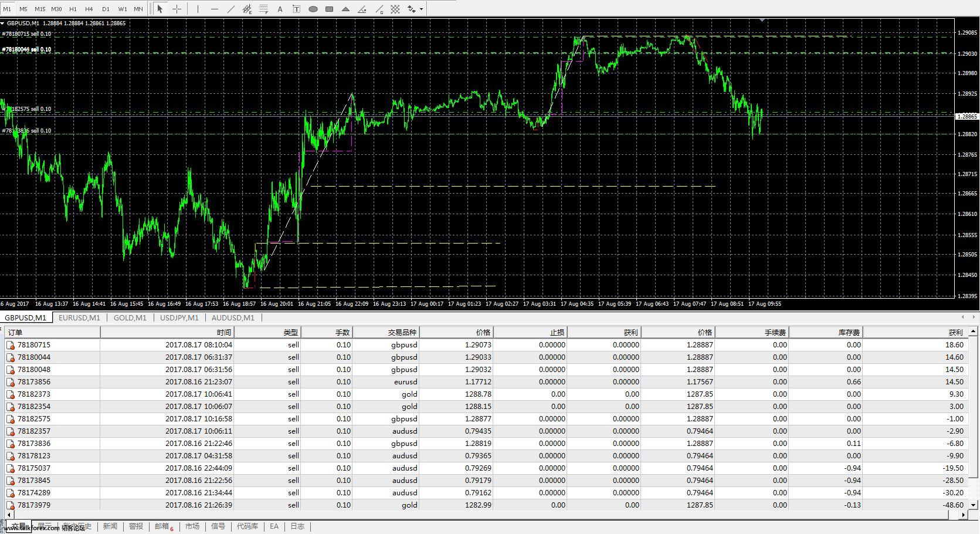Select the Gann grid tool
The image size is (980, 534).
pos(395,9)
